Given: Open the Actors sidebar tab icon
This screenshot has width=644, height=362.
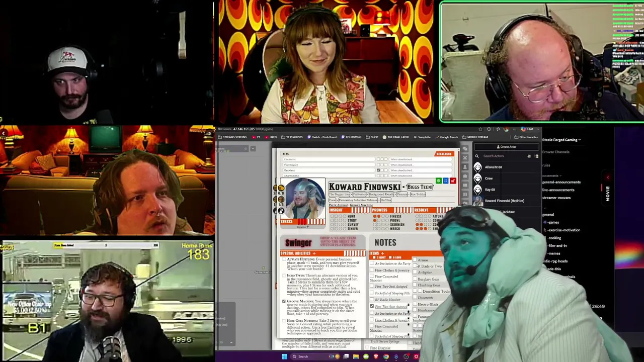Looking at the screenshot, I should tap(465, 167).
